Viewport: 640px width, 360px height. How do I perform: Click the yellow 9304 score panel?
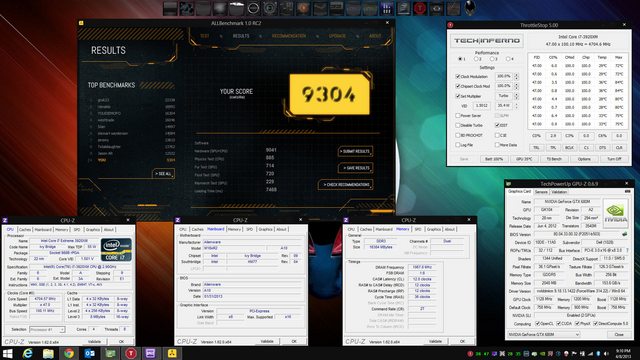tap(330, 94)
